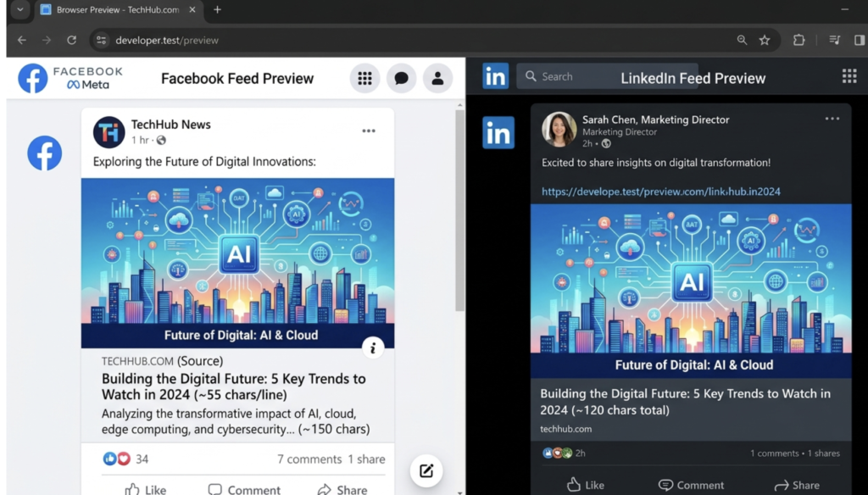The image size is (868, 495).
Task: Click the Facebook AI cityscape image
Action: tap(238, 263)
